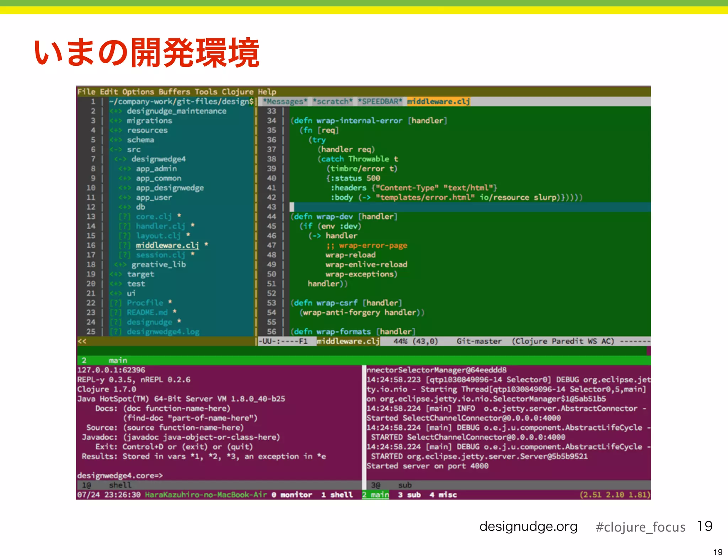Open layout.clj in the speedbar
This screenshot has height=560, width=728.
pyautogui.click(x=158, y=236)
